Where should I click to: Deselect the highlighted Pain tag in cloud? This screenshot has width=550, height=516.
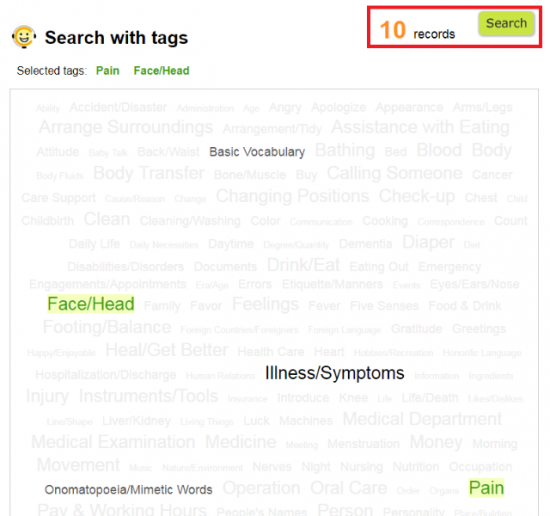coord(487,488)
